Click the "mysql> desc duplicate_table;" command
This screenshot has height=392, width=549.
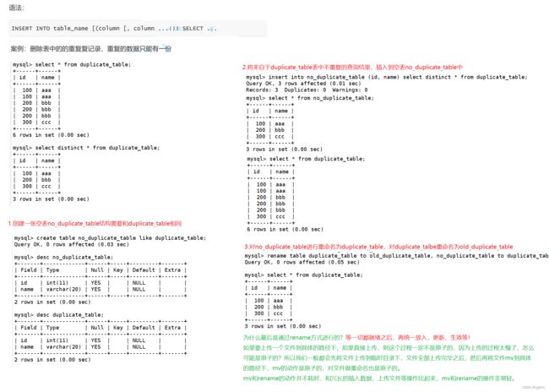click(x=59, y=314)
